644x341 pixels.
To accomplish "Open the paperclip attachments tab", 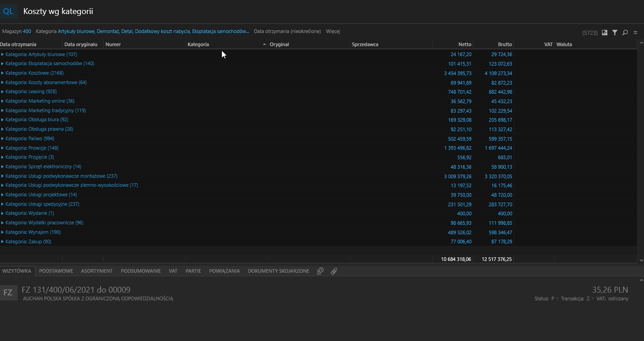I will 334,271.
